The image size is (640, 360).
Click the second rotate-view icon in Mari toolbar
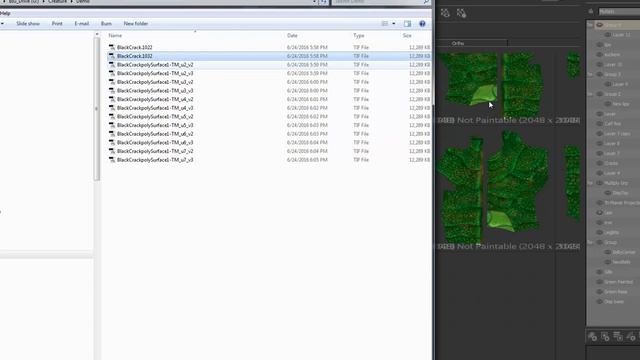coord(461,13)
